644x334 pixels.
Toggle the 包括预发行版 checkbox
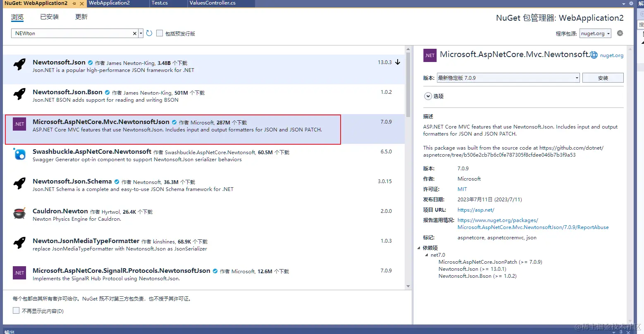160,33
